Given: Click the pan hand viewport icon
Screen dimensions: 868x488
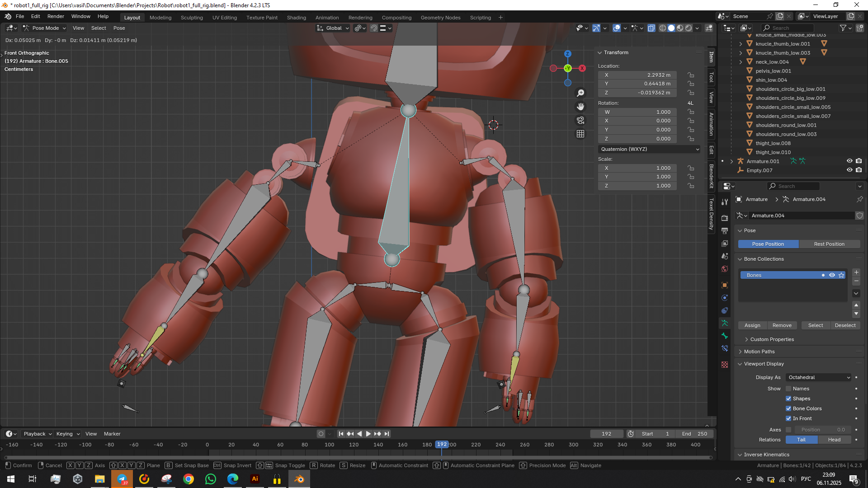Looking at the screenshot, I should click(580, 107).
